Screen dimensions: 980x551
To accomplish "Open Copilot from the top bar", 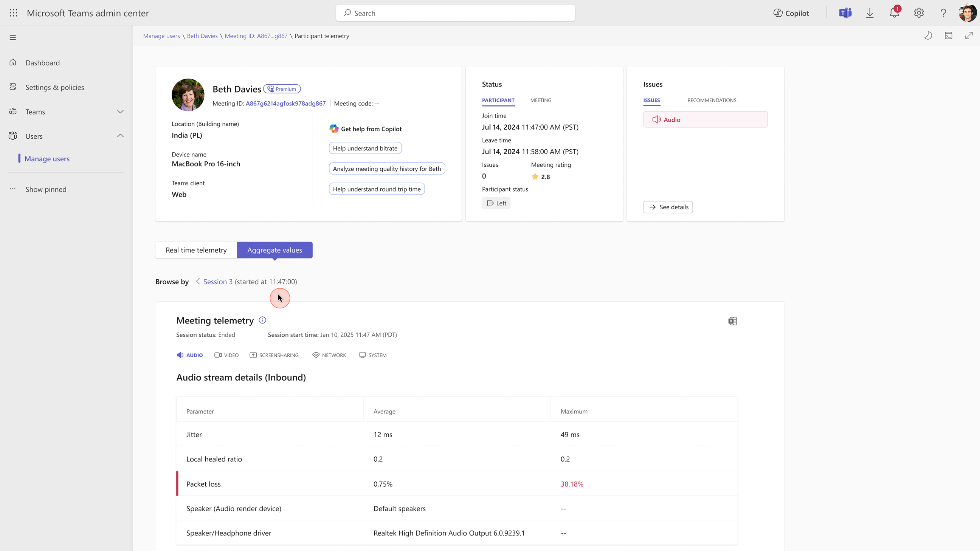I will point(791,13).
